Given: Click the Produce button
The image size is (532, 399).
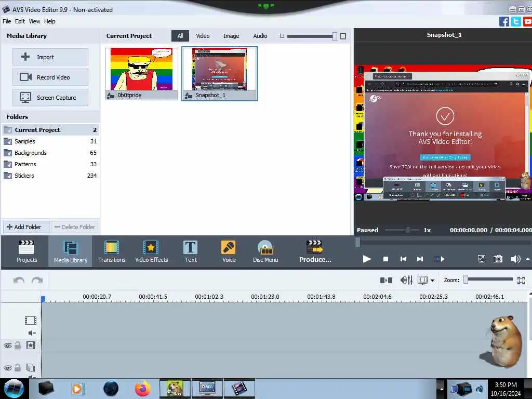Looking at the screenshot, I should [x=315, y=251].
